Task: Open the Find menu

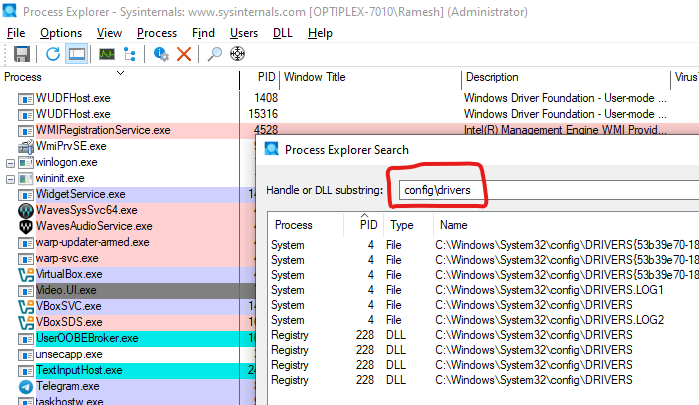Action: (203, 33)
